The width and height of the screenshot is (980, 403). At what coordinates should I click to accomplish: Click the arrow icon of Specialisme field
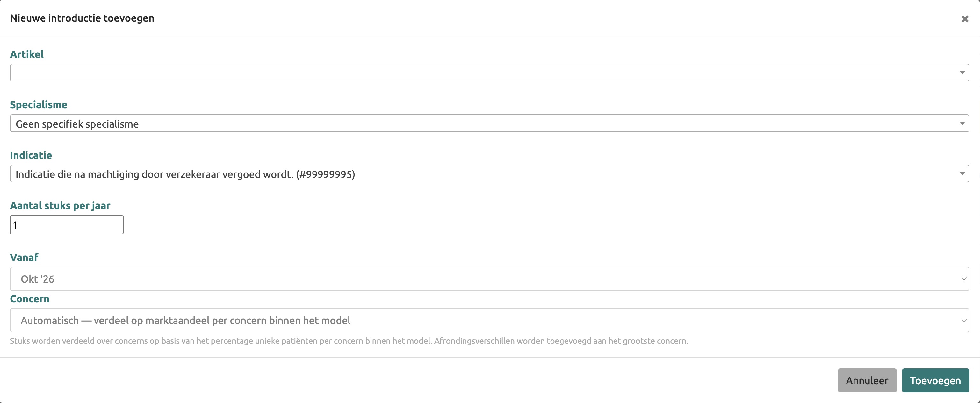(x=962, y=123)
